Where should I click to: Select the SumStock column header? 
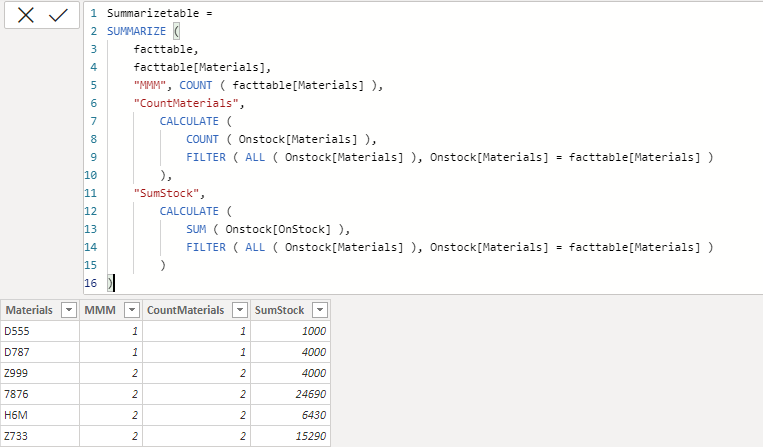(x=279, y=310)
